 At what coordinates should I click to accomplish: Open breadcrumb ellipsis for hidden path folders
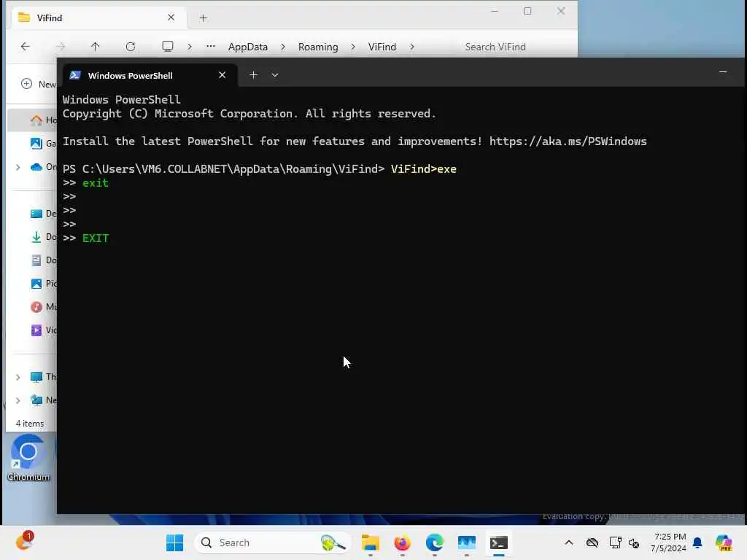211,46
